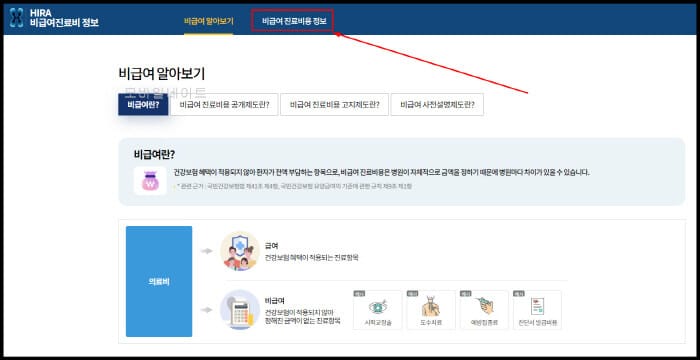Click the blue 의료비 box
The image size is (700, 360).
pyautogui.click(x=159, y=281)
